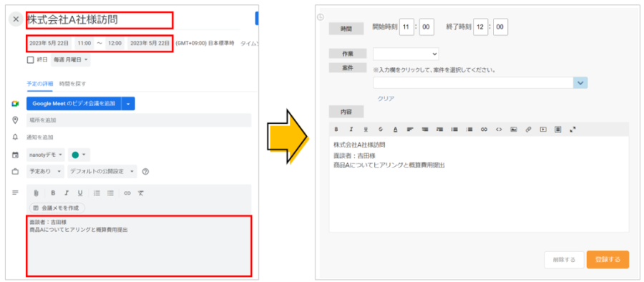Switch to the 時間を探す tab
Screen dimensions: 644x282
(x=73, y=84)
